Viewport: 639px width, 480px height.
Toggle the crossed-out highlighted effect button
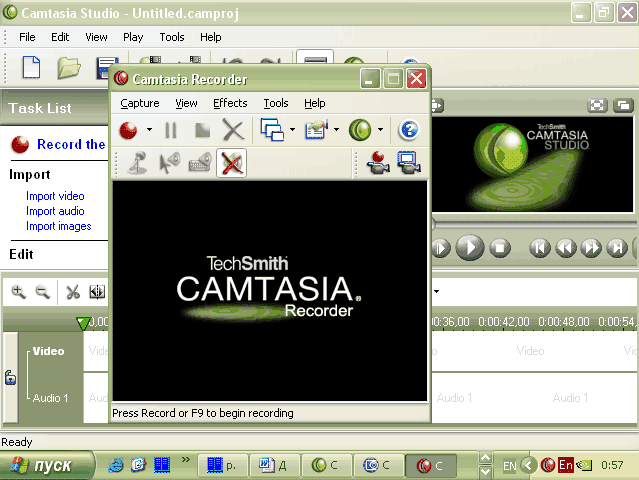coord(231,163)
